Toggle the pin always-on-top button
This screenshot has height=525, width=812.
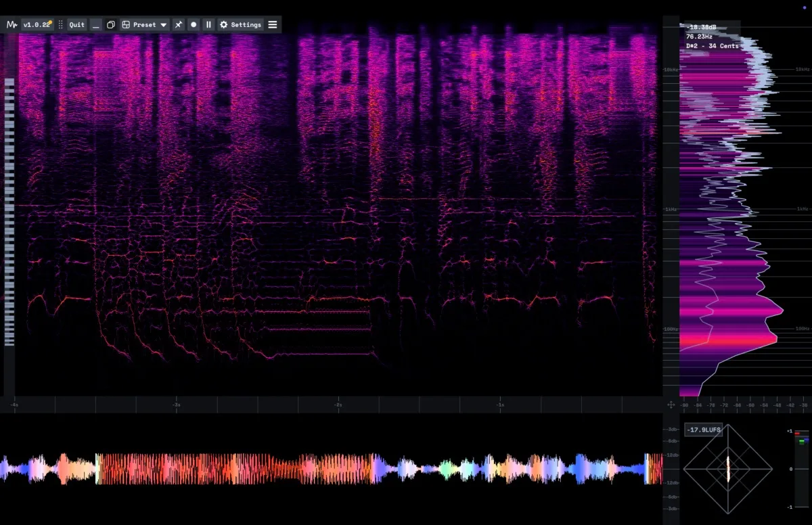[x=179, y=24]
